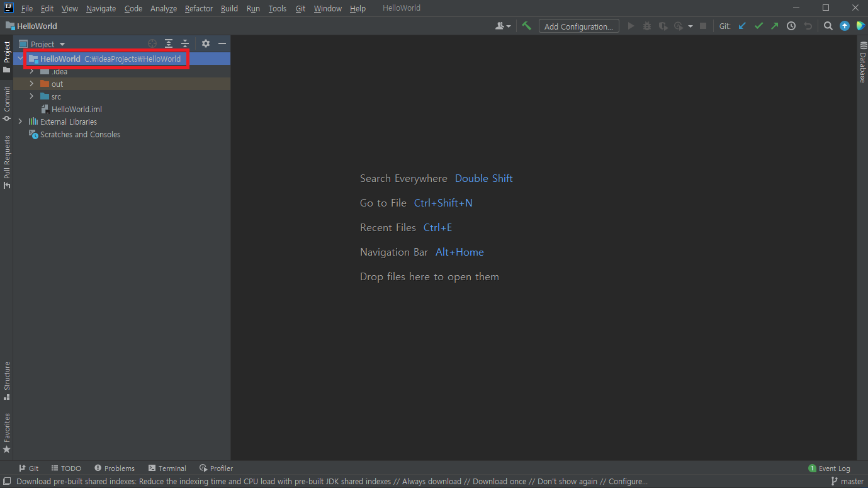Open the Navigate menu
Screen dimensions: 868x488
pyautogui.click(x=101, y=8)
